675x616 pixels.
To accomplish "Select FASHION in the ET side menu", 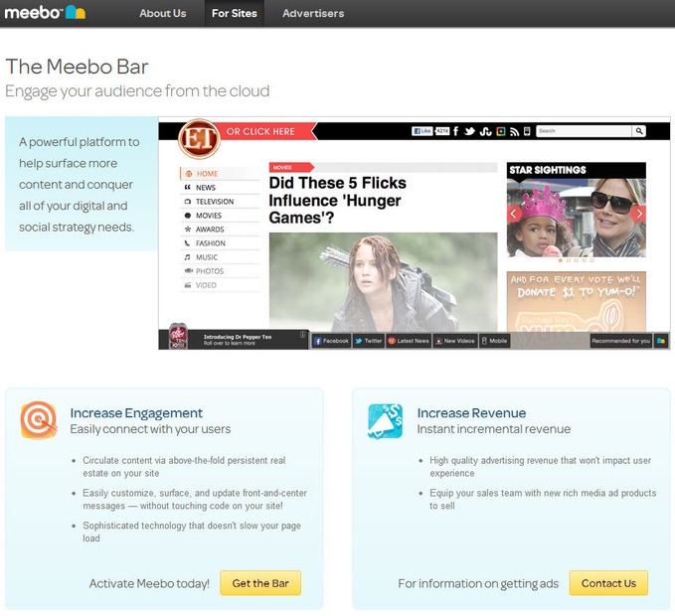I will click(220, 243).
